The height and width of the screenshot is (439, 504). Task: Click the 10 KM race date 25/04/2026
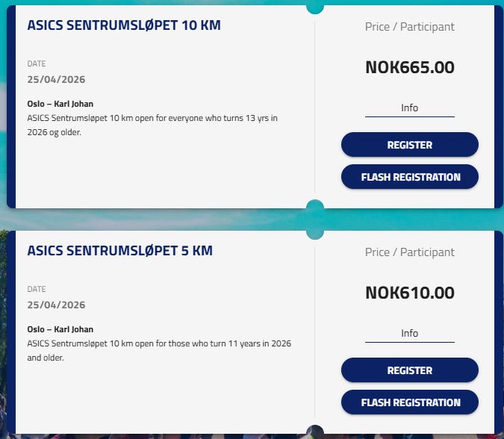click(56, 79)
